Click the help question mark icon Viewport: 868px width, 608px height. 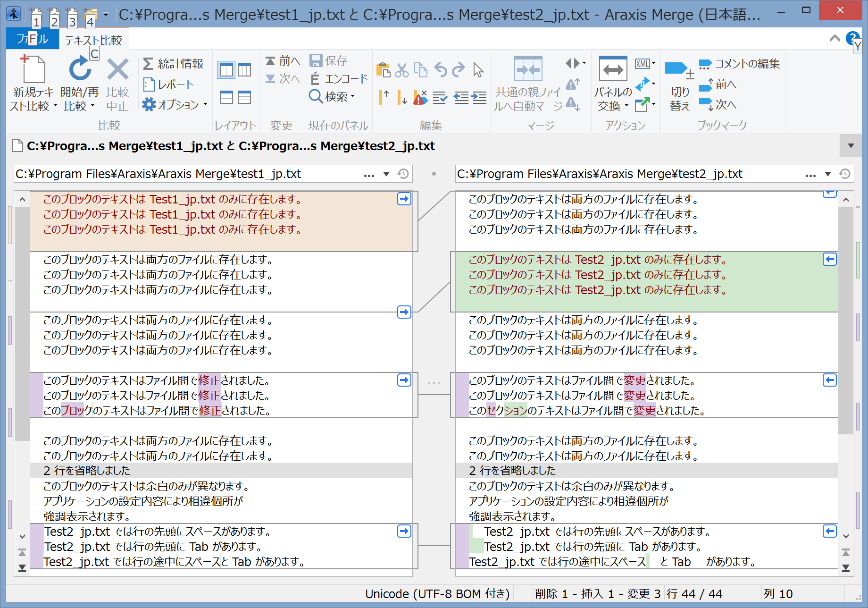[x=852, y=38]
